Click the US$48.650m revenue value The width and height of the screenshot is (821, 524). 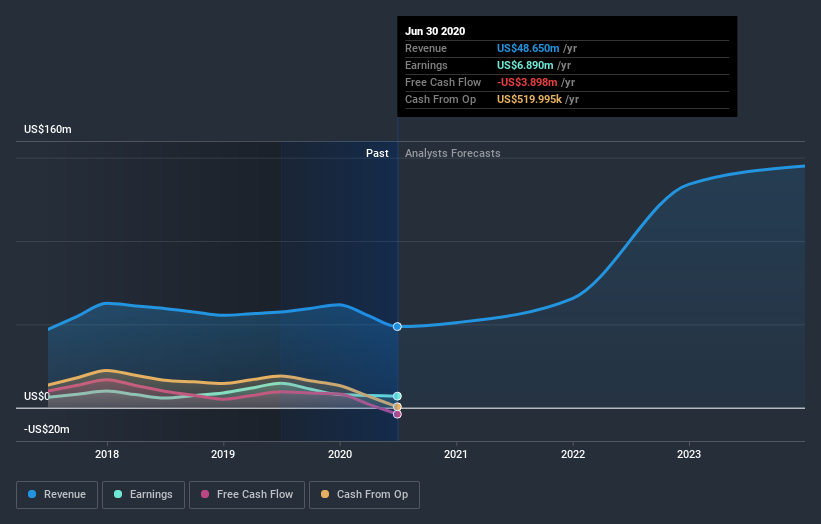[x=528, y=48]
